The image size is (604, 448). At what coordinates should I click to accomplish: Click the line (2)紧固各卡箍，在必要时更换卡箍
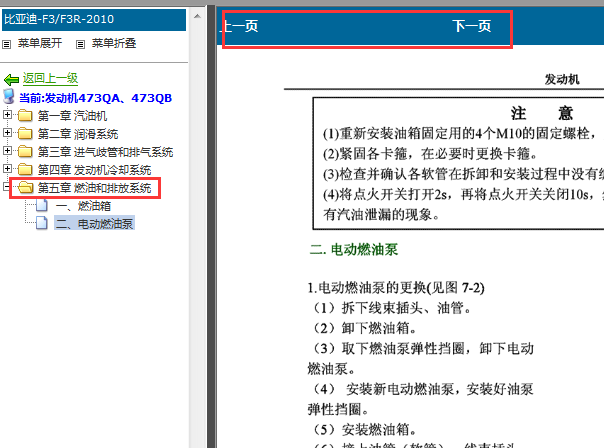point(430,154)
